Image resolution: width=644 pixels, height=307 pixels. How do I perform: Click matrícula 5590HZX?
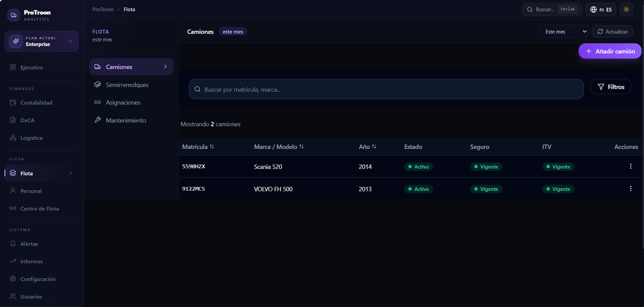point(194,167)
